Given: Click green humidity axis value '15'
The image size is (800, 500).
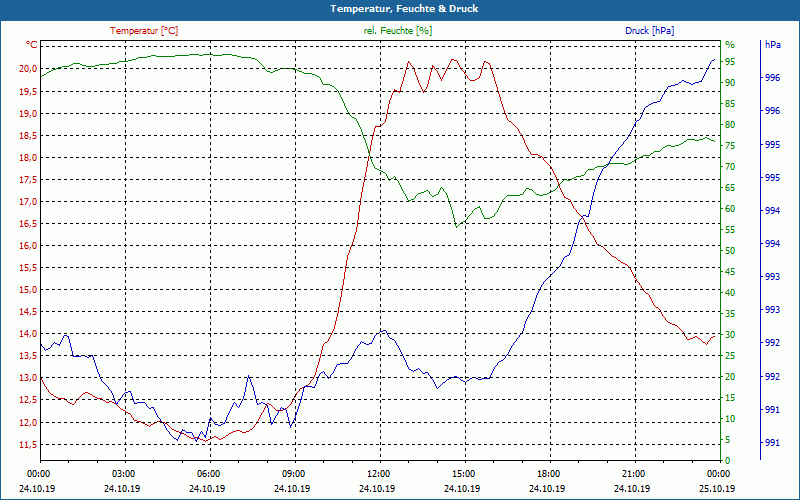Looking at the screenshot, I should click(730, 398).
